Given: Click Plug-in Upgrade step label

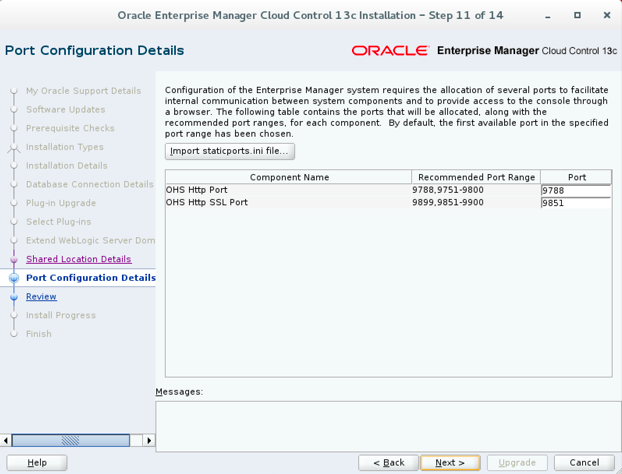Looking at the screenshot, I should [x=61, y=203].
